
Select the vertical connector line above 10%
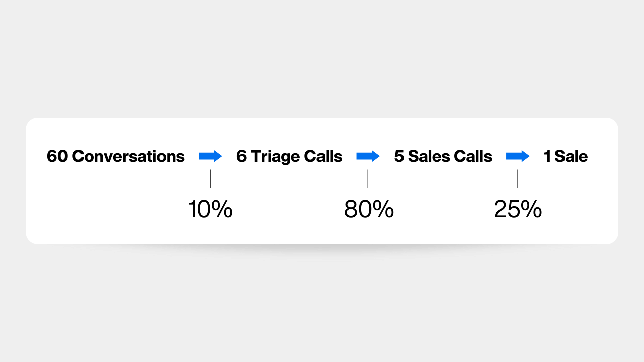(x=210, y=179)
